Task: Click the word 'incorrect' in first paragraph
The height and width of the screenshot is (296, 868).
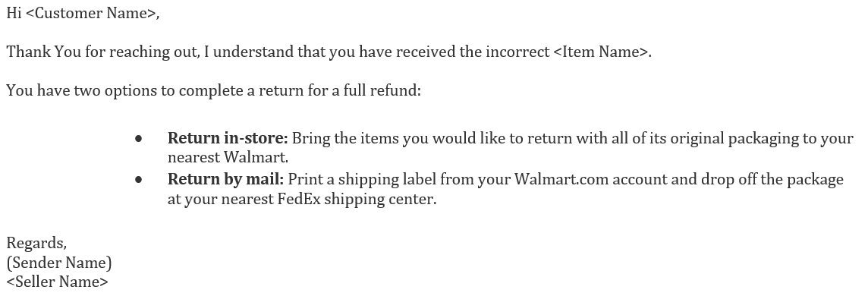Action: [517, 52]
